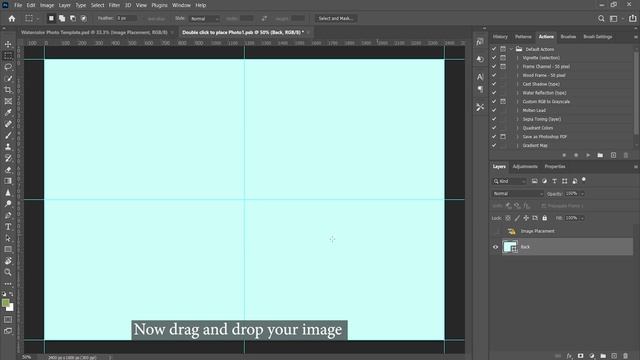The width and height of the screenshot is (640, 360).
Task: Click the background color swatch
Action: pos(11,307)
